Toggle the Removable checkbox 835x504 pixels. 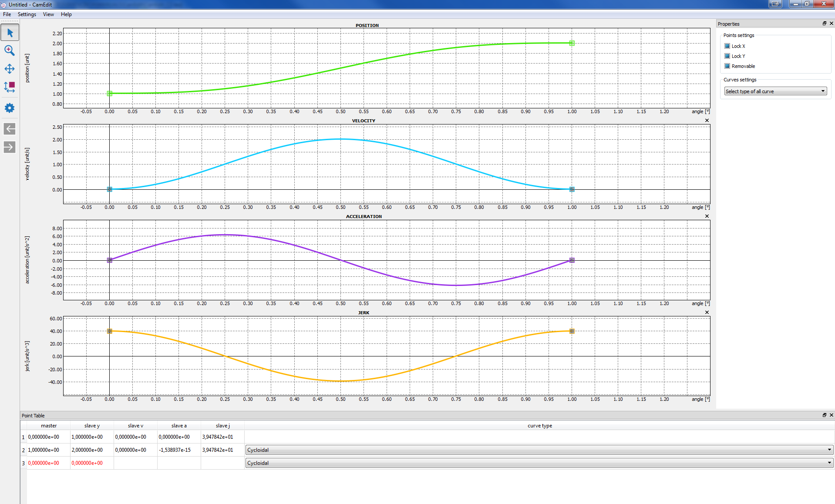click(x=727, y=66)
